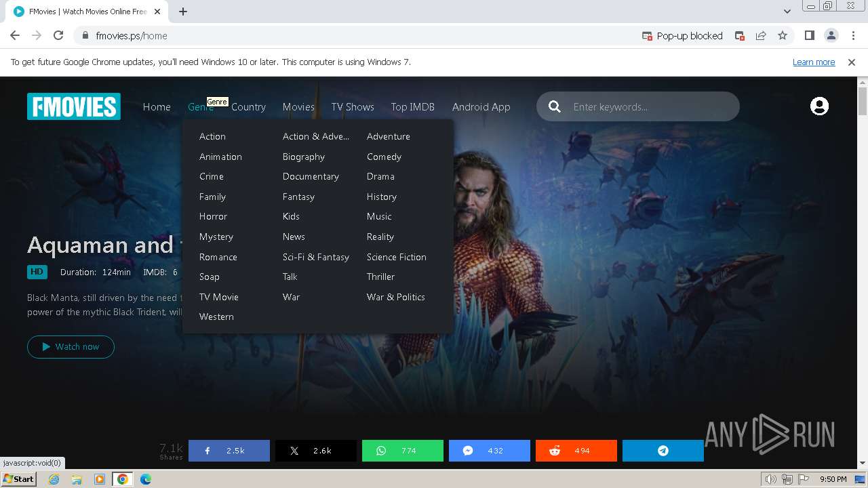Screen dimensions: 868x488
Task: Click the search magnifier icon
Action: [x=555, y=106]
